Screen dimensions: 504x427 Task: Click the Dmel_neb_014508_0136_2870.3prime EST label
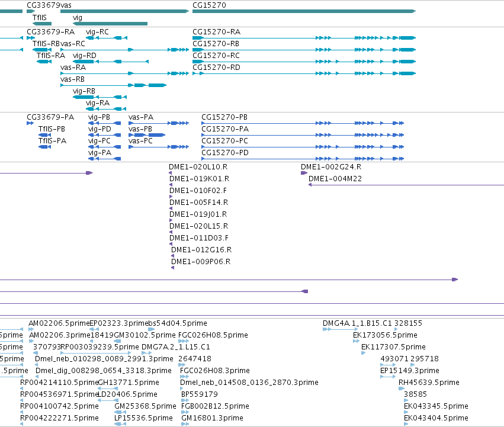(249, 383)
